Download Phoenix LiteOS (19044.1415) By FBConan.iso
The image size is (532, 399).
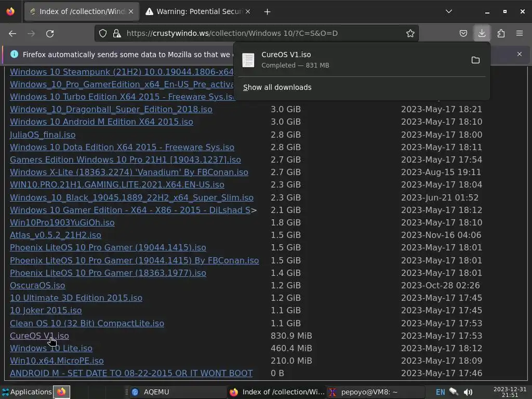tap(135, 260)
